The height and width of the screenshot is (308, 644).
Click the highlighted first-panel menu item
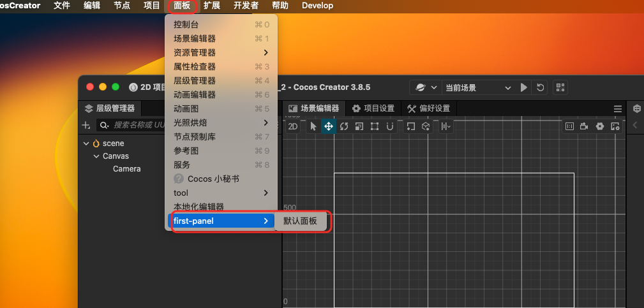click(x=221, y=221)
